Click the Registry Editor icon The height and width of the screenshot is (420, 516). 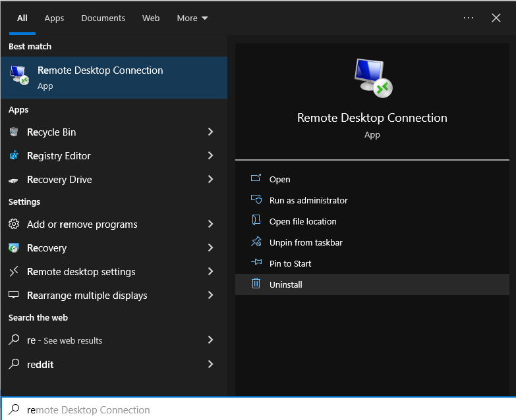pos(14,155)
